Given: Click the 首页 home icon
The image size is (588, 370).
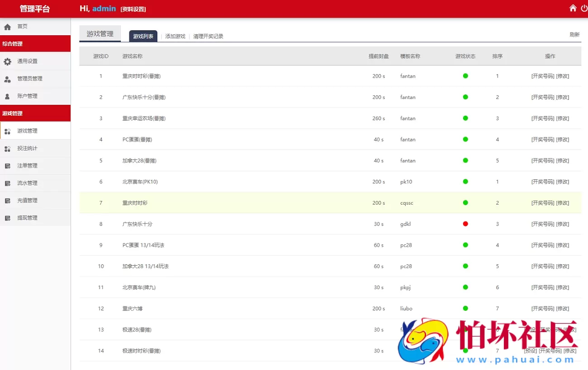Looking at the screenshot, I should click(8, 26).
